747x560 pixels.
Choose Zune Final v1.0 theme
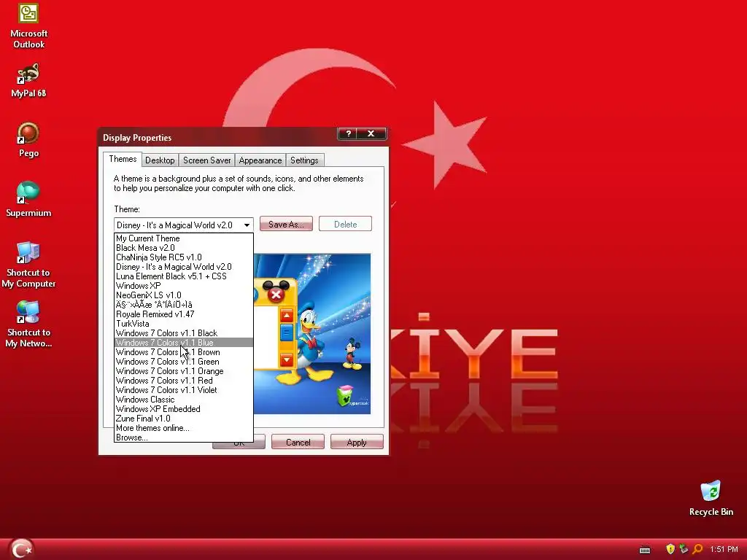tap(183, 419)
